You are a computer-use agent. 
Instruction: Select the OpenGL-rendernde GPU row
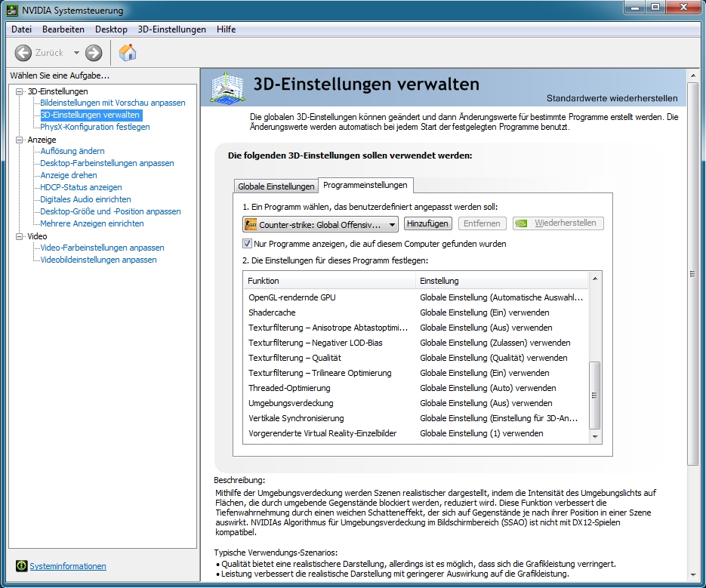(x=415, y=297)
